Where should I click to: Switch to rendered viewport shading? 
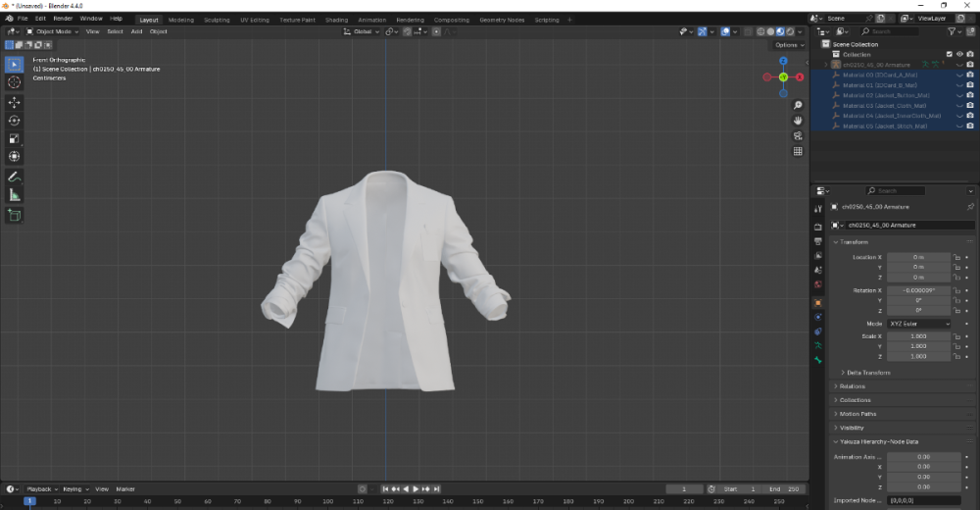[790, 31]
